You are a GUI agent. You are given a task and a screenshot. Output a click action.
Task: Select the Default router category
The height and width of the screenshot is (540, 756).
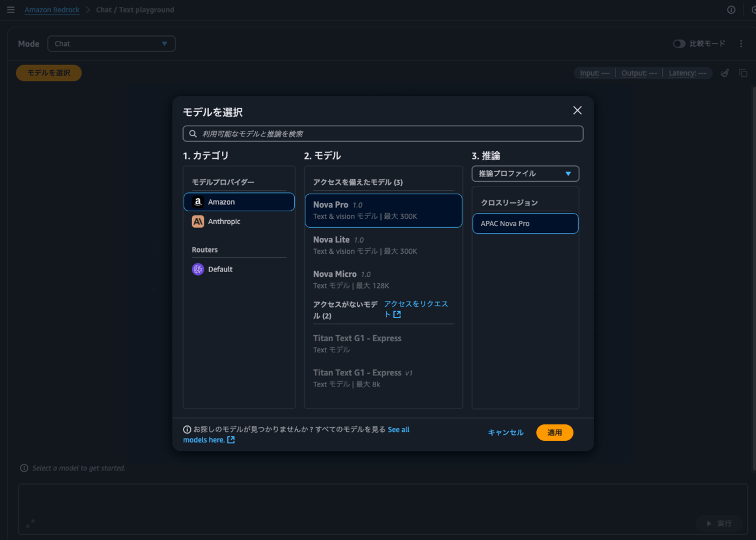[x=239, y=269]
